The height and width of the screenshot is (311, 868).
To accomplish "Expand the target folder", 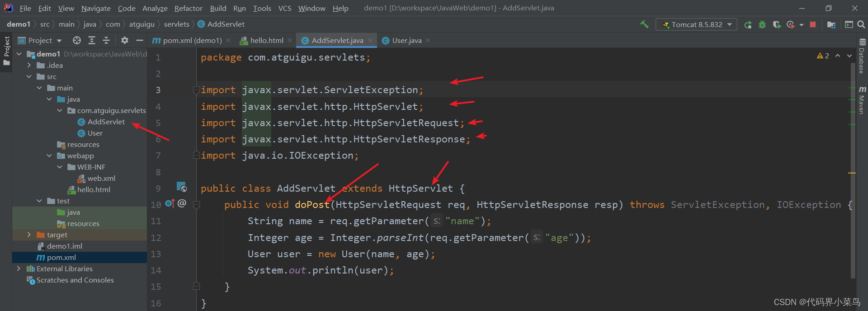I will (29, 235).
